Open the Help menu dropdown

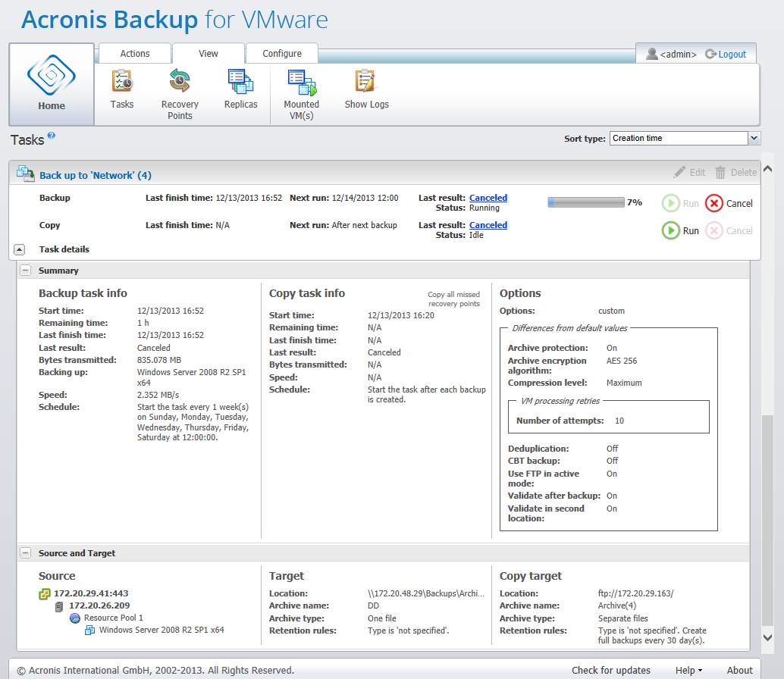coord(688,671)
